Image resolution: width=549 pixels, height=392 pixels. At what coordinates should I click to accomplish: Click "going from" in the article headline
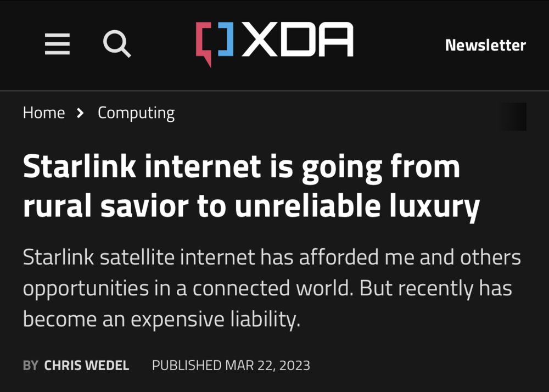click(381, 167)
